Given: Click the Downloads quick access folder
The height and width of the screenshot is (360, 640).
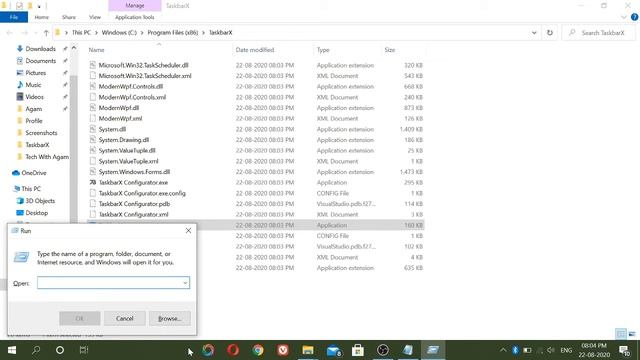Looking at the screenshot, I should pyautogui.click(x=40, y=49).
